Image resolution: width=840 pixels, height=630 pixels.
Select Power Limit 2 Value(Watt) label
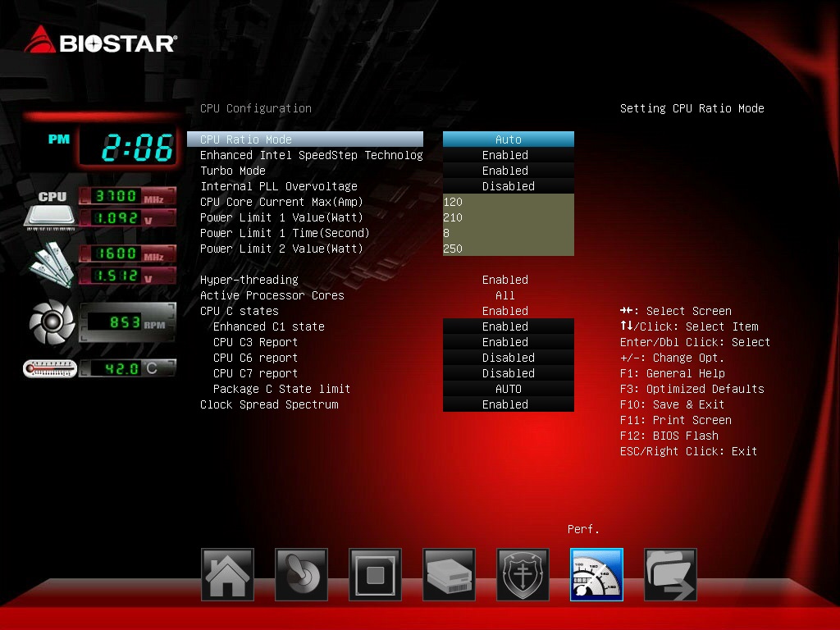[x=282, y=249]
